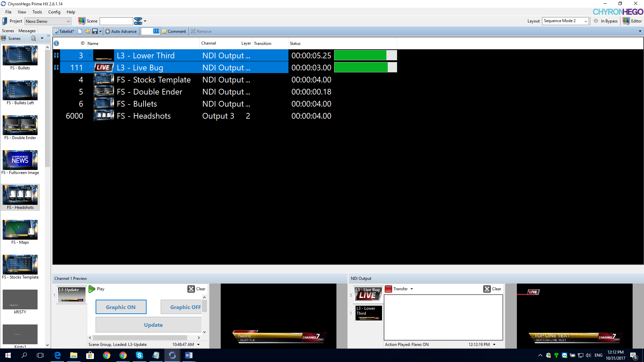Toggle Auto Advance mode

pos(121,32)
